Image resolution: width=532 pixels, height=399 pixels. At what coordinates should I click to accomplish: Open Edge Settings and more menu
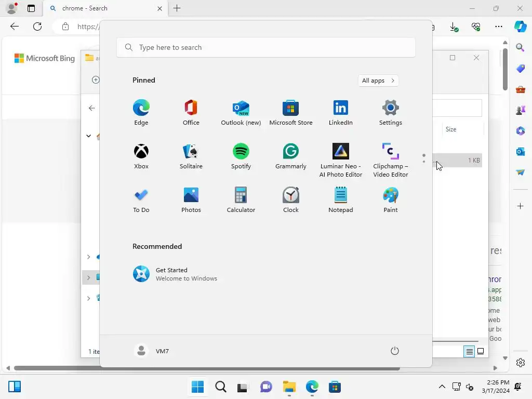click(498, 26)
